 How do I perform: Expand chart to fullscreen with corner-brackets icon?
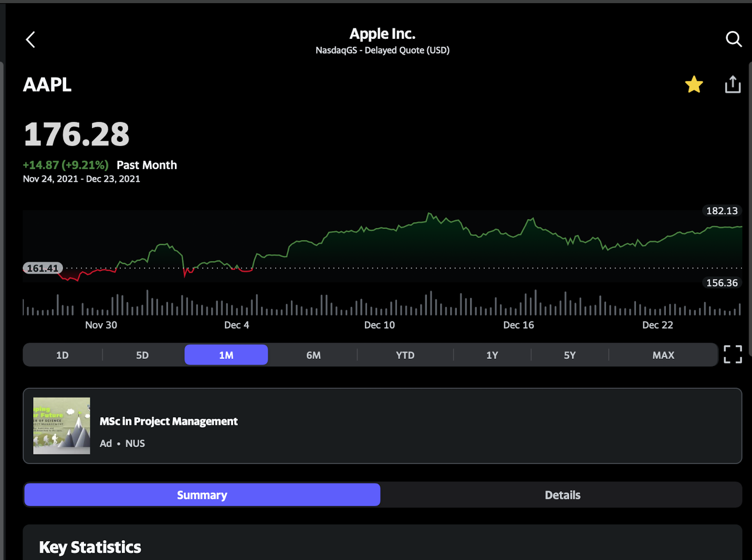click(733, 355)
